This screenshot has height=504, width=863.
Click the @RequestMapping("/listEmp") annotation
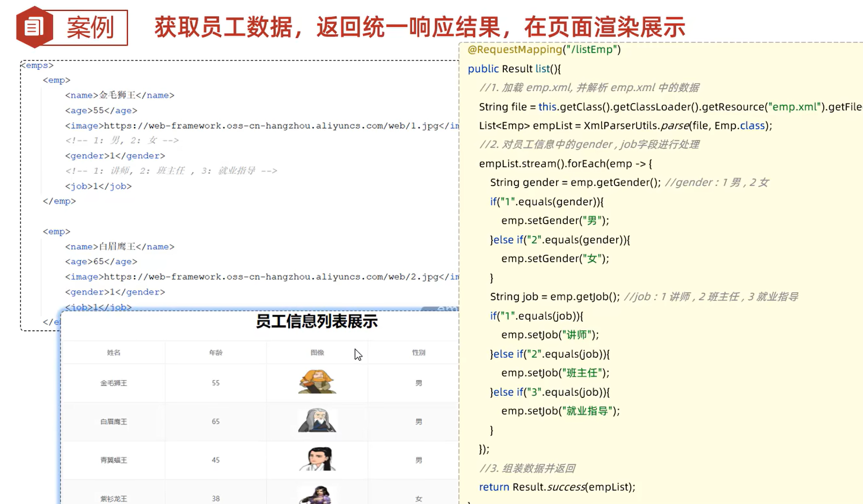(543, 49)
